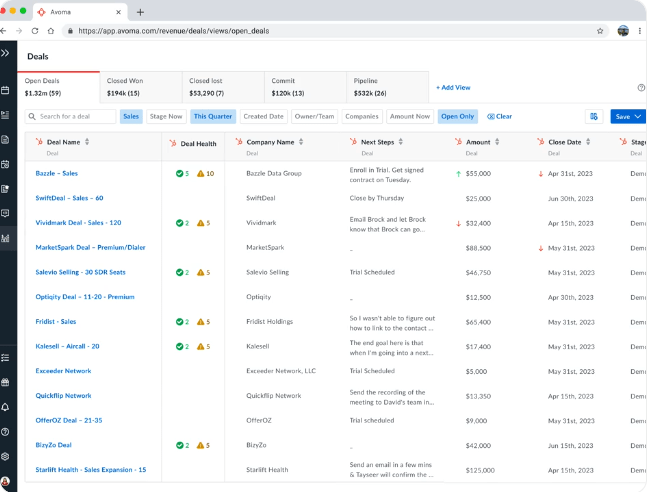
Task: Click the user avatar in the sidebar
Action: coord(5,481)
